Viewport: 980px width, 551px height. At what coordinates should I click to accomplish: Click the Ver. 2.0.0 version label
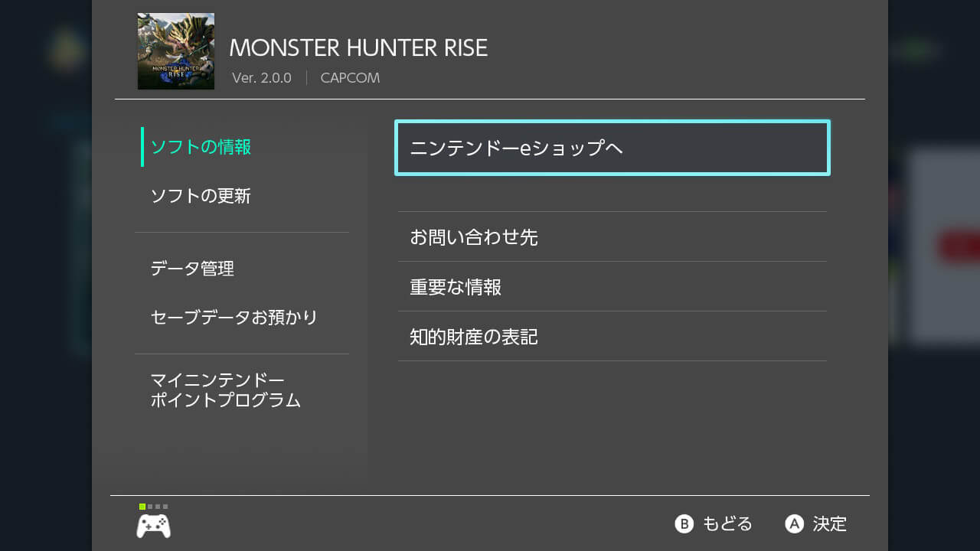[262, 78]
